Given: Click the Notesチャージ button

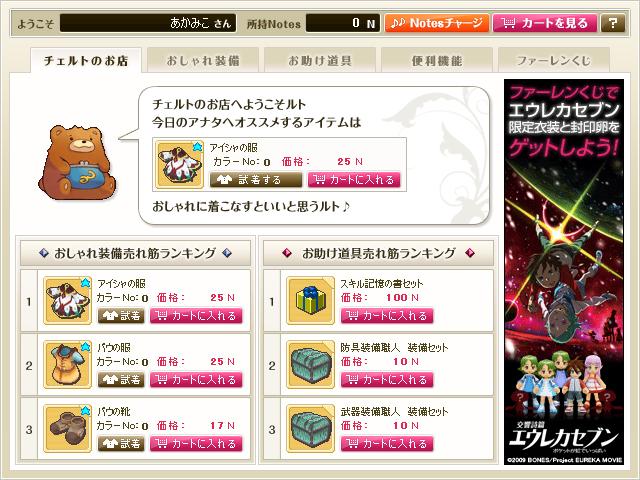Looking at the screenshot, I should click(x=437, y=23).
